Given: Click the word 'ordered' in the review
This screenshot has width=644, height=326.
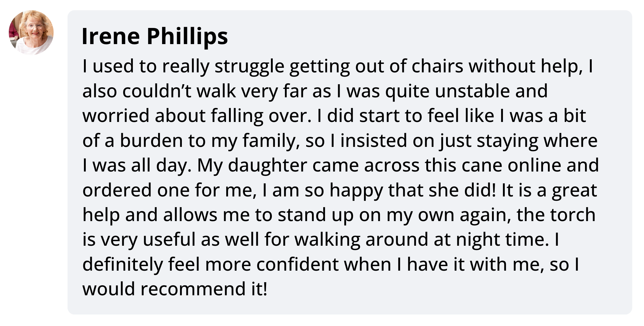Looking at the screenshot, I should pyautogui.click(x=117, y=190).
